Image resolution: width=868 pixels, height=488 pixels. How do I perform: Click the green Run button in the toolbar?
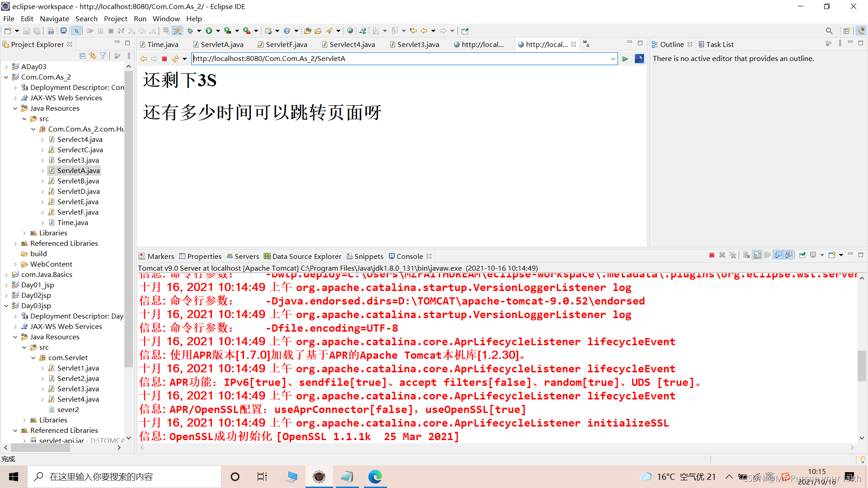tap(209, 31)
